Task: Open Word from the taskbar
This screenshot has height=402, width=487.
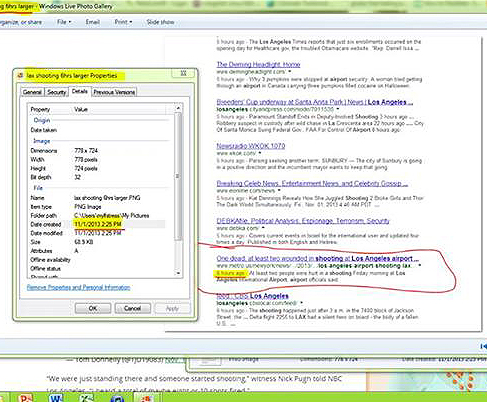Action: [55, 398]
